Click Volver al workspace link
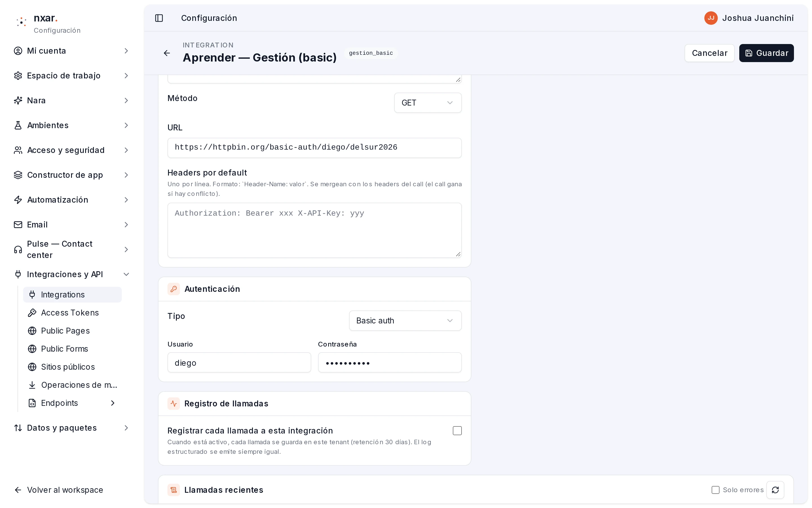Image resolution: width=812 pixels, height=508 pixels. tap(58, 490)
